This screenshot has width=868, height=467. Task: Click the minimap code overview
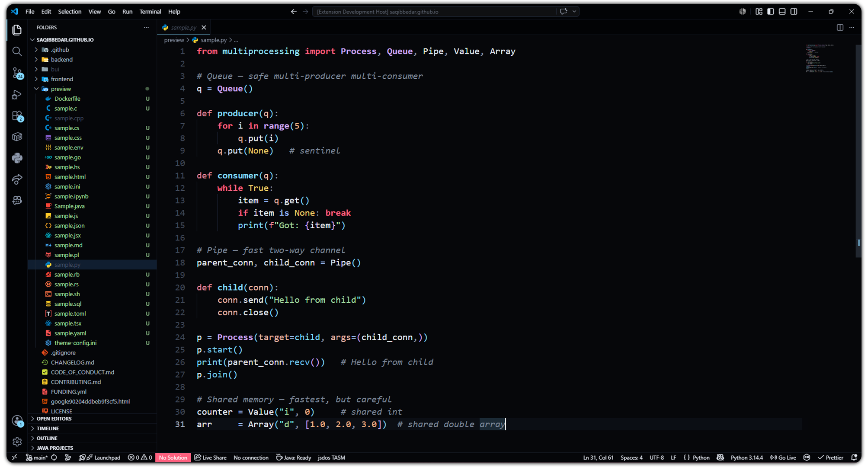(x=819, y=58)
